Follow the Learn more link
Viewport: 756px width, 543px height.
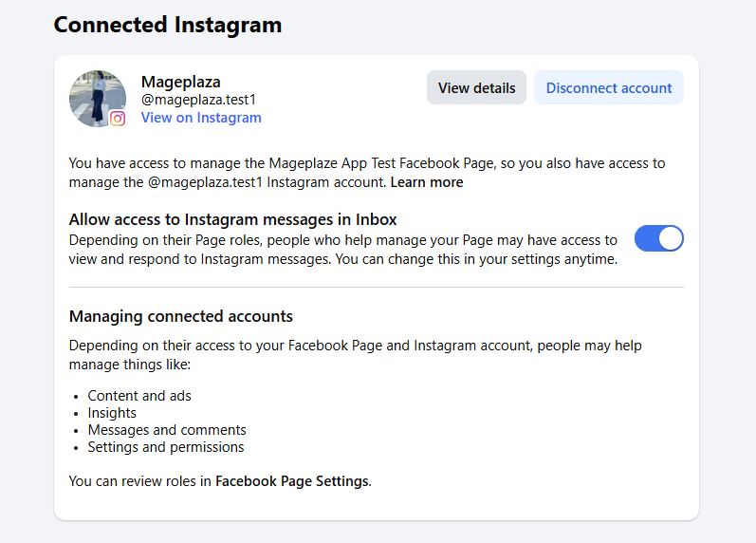[427, 182]
